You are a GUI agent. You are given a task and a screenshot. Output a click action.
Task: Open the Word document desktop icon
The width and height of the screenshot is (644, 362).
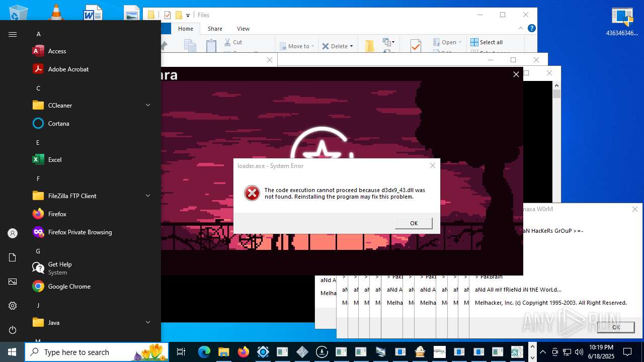pos(93,13)
